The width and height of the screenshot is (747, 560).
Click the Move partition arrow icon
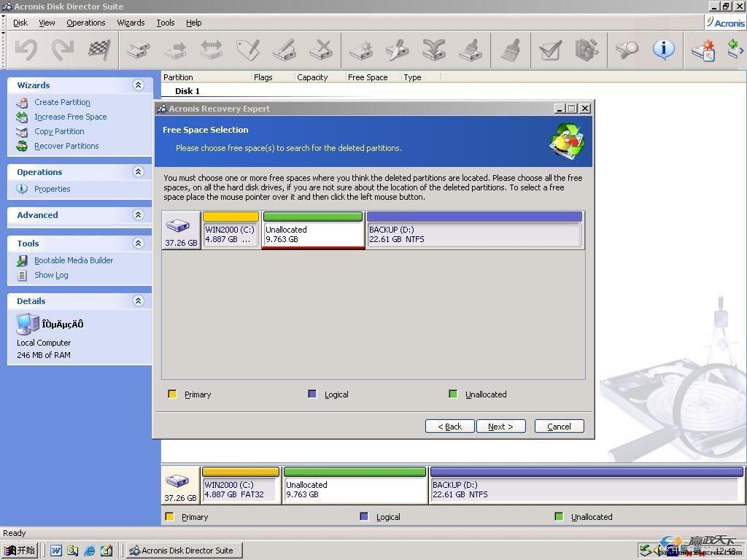(x=175, y=50)
